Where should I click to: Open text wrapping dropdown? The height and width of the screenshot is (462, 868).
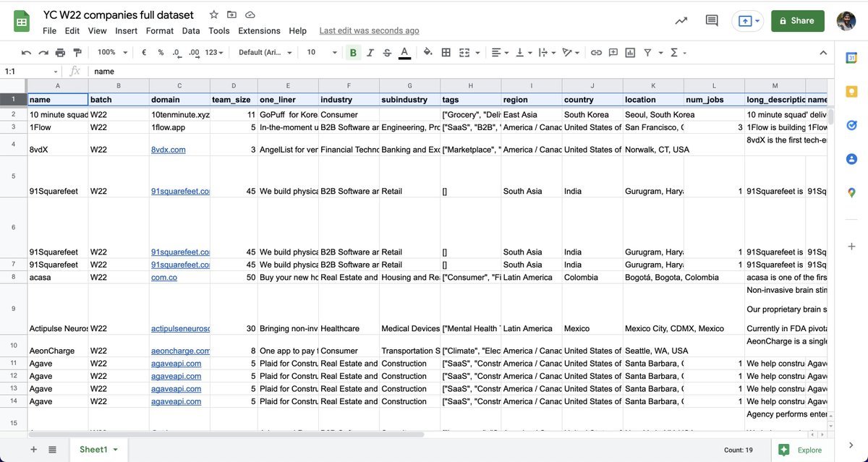(548, 52)
